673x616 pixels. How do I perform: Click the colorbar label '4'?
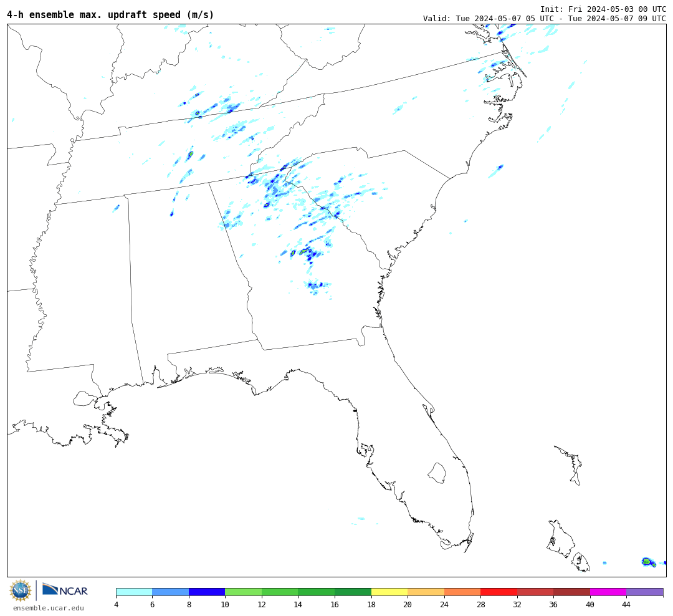tap(116, 605)
